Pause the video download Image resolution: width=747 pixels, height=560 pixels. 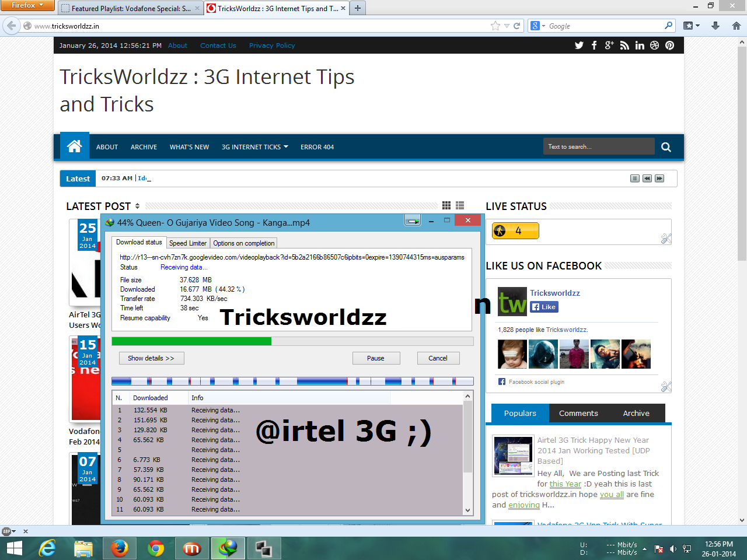(x=376, y=358)
